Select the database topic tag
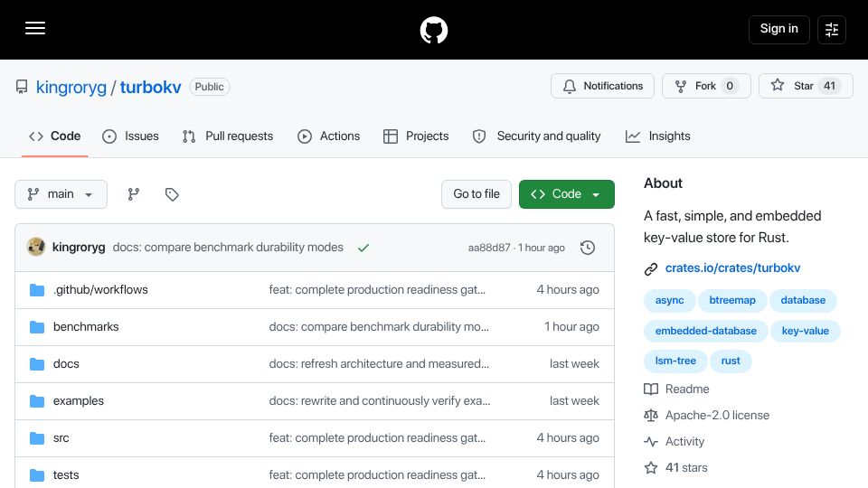 click(x=803, y=300)
